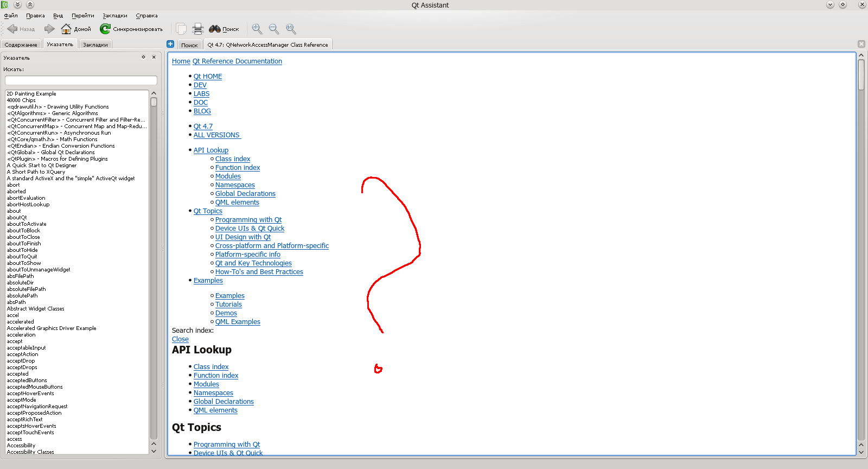Focus the Искать index search field
The width and height of the screenshot is (868, 469).
pos(81,80)
